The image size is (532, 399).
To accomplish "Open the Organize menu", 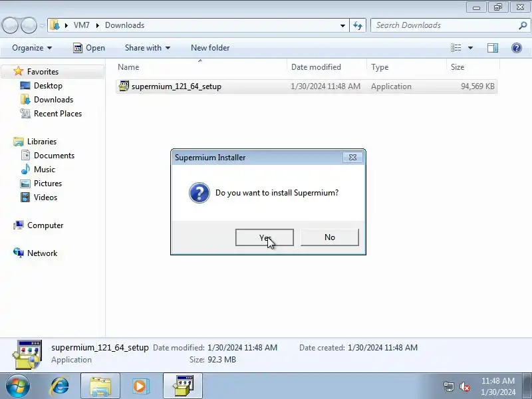I will pos(32,48).
